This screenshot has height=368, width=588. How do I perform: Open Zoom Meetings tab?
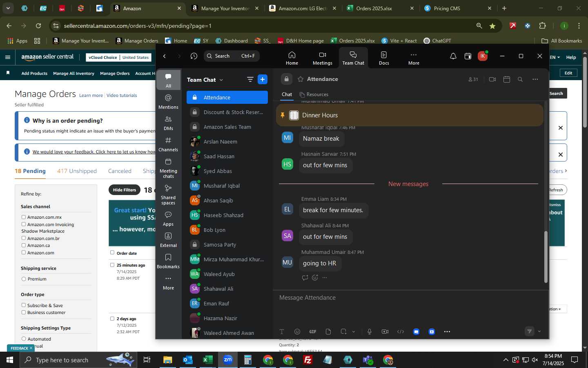pos(322,58)
